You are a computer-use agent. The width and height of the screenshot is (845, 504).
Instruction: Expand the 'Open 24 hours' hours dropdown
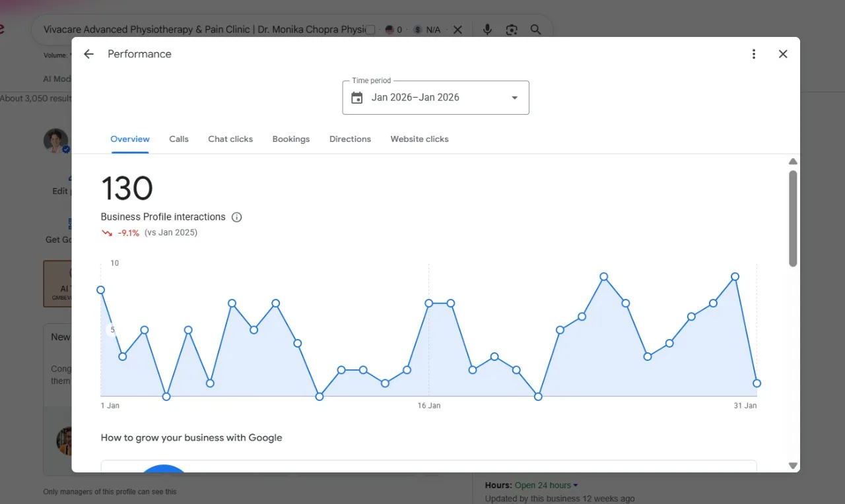tap(547, 486)
